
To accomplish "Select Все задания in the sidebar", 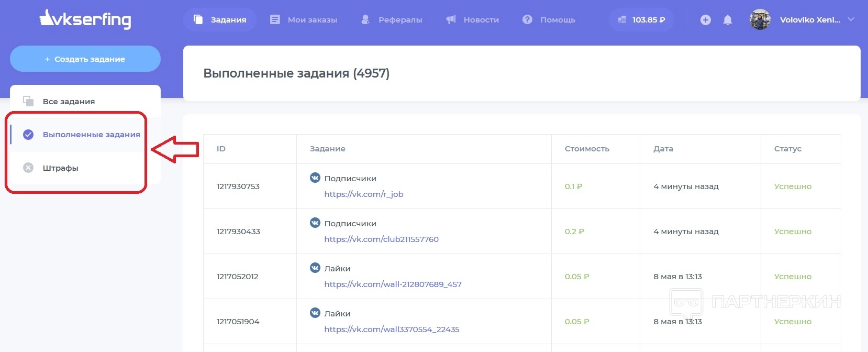I will click(69, 102).
